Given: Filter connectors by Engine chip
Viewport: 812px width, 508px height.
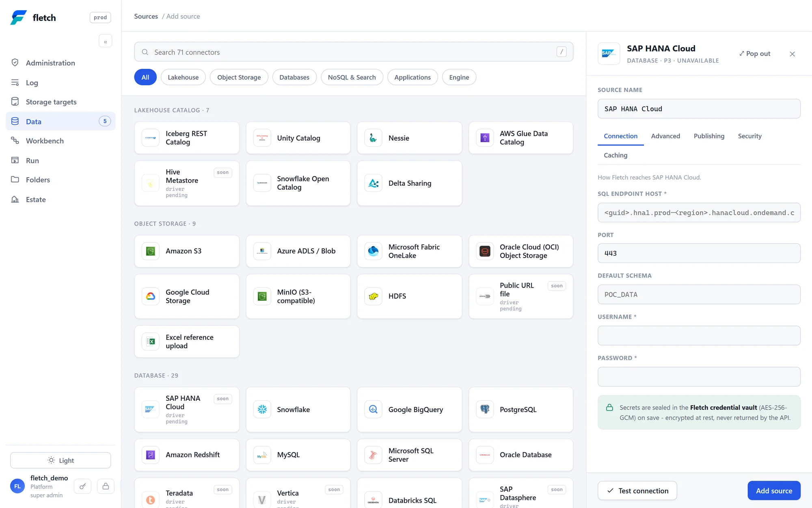Looking at the screenshot, I should tap(459, 77).
